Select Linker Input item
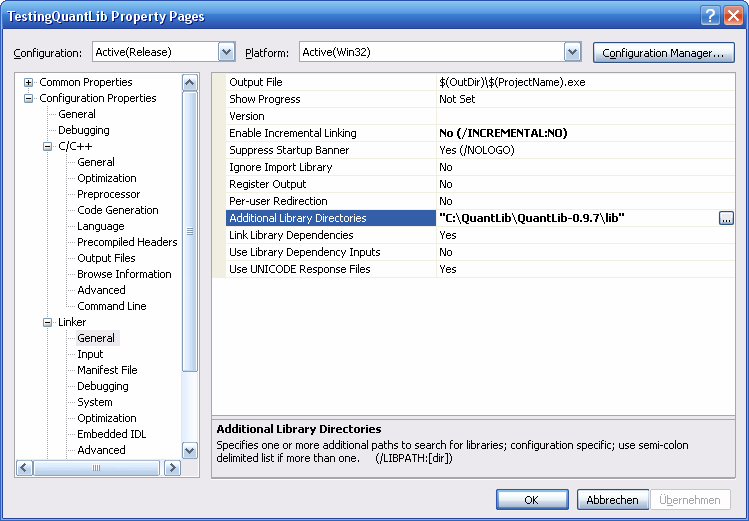Image resolution: width=749 pixels, height=521 pixels. coord(90,354)
